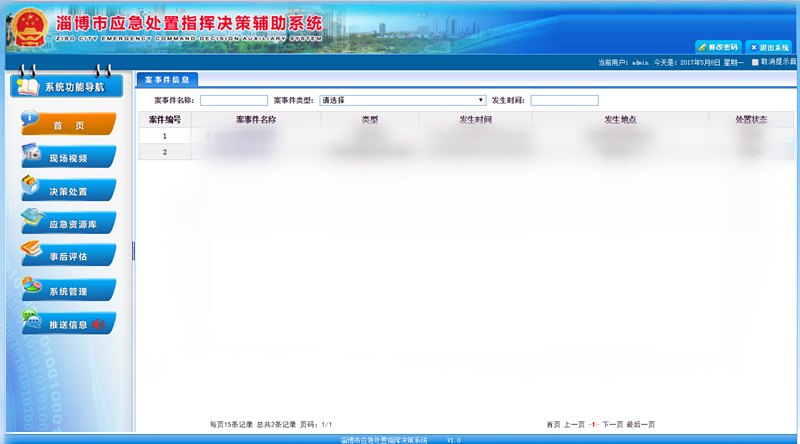Toggle the 取消提示音 checkbox
The image size is (800, 444).
click(x=755, y=62)
